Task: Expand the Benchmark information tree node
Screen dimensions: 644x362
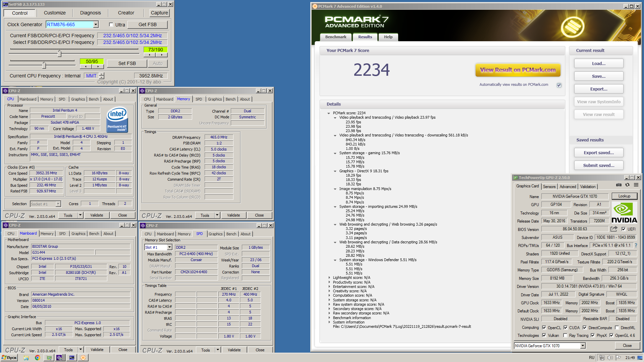Action: pyautogui.click(x=329, y=318)
